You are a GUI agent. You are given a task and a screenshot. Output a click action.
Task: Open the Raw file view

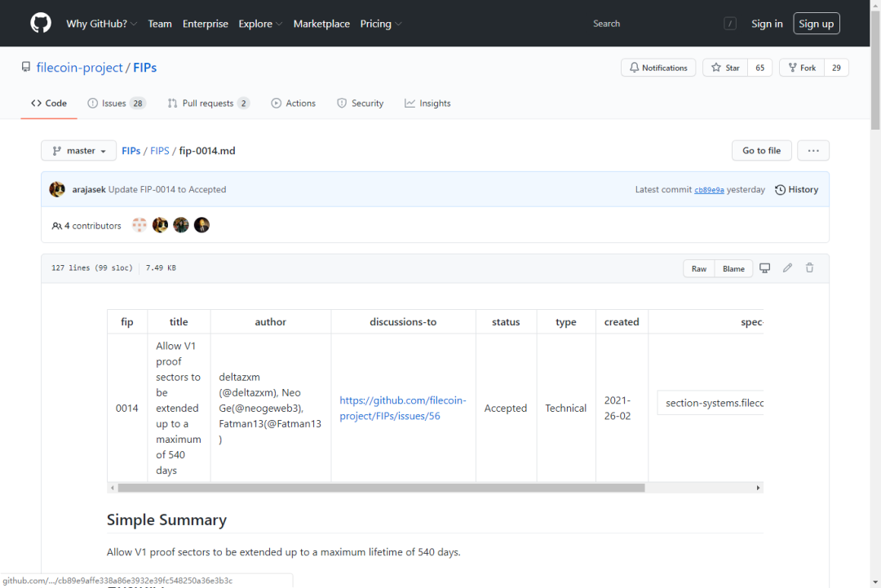699,268
